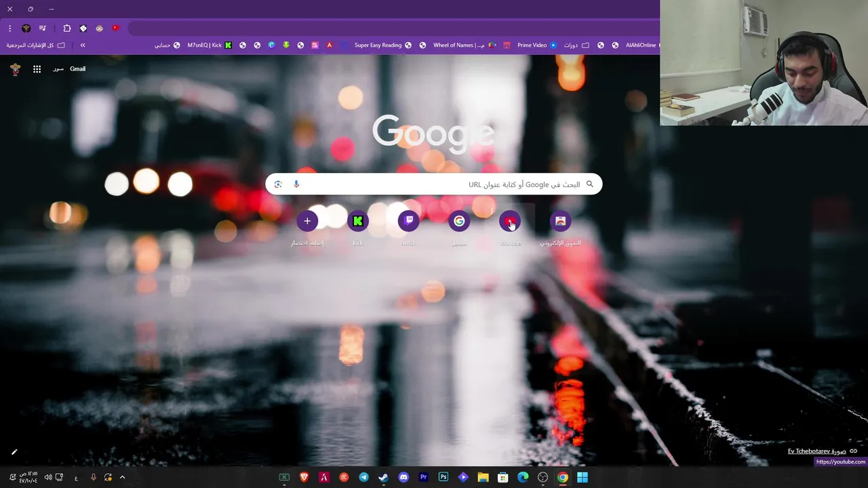
Task: Open Brave browser from the taskbar
Action: click(304, 477)
